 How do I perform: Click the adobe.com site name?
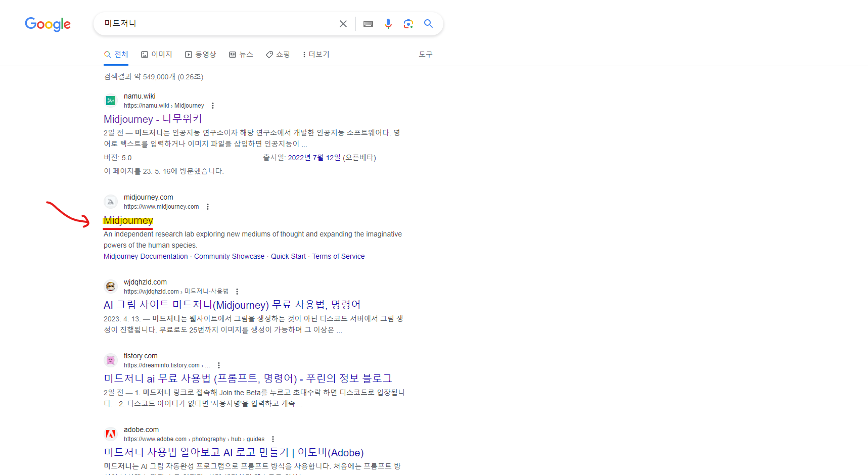click(x=141, y=430)
